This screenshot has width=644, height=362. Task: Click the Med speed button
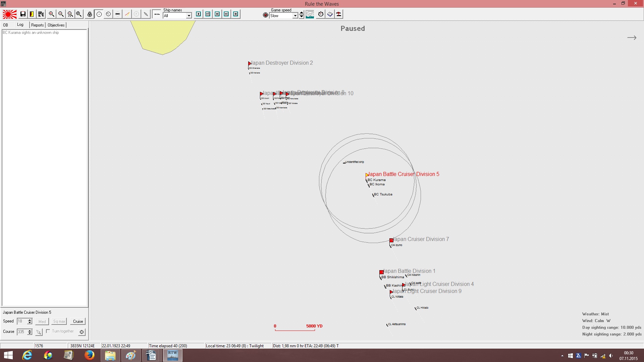(x=42, y=321)
